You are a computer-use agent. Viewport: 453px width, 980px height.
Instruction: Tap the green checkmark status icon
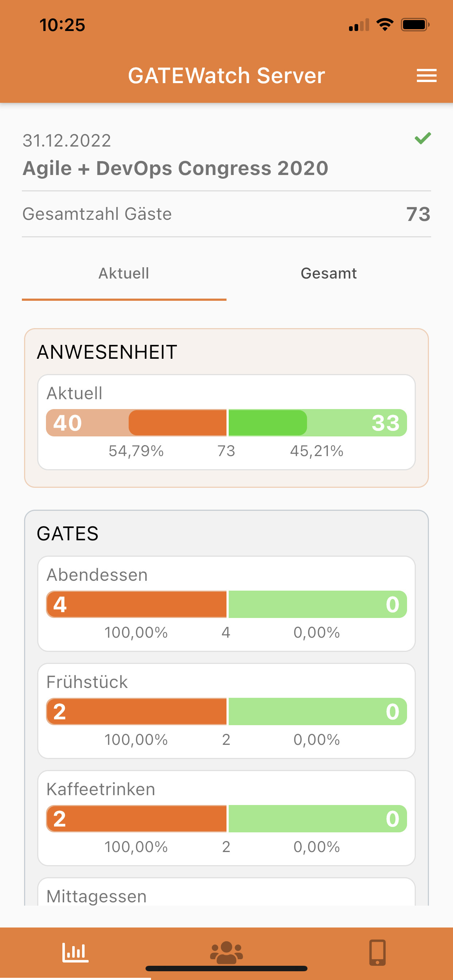pos(423,138)
